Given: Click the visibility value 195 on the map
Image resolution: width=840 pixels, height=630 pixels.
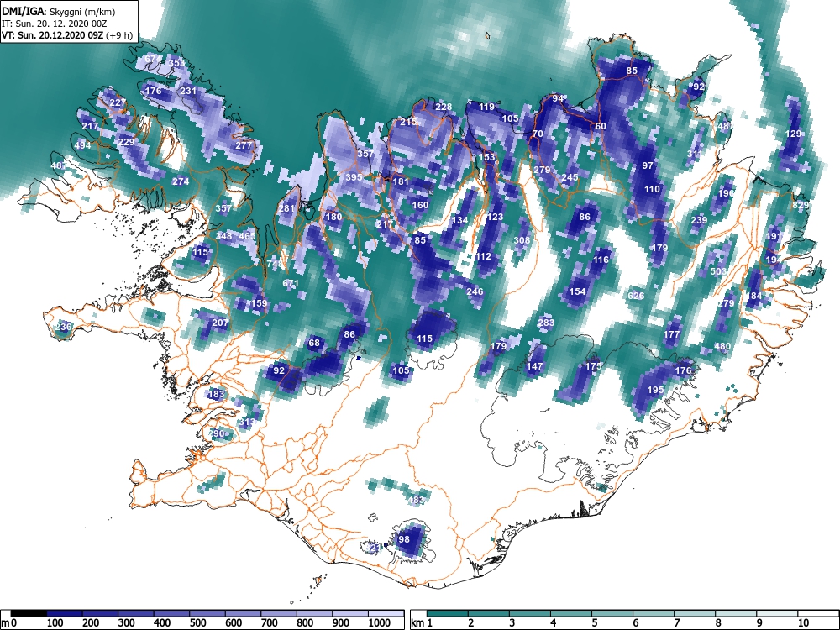Looking at the screenshot, I should (656, 390).
